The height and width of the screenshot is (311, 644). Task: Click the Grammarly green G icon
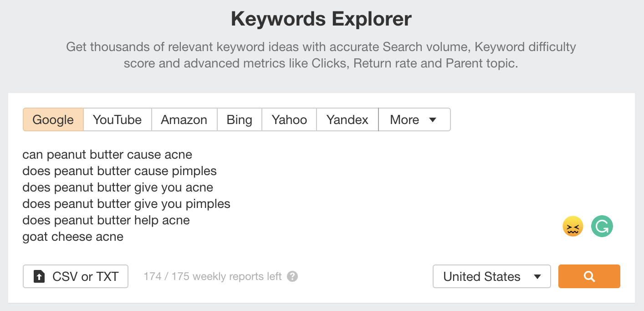602,226
